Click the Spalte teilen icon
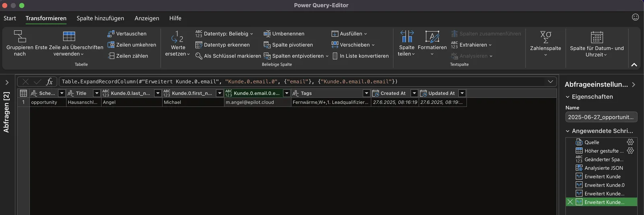Screen dimensions: 644x215 407,36
